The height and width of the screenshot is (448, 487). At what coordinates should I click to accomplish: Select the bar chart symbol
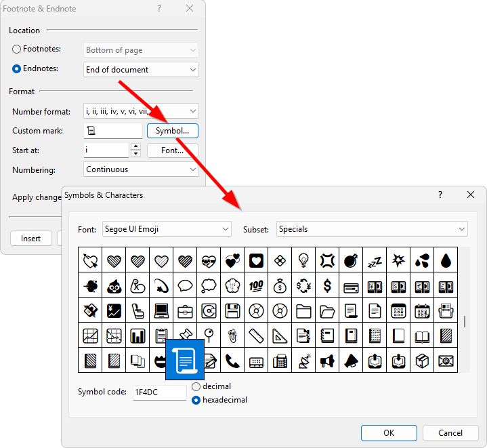click(137, 335)
